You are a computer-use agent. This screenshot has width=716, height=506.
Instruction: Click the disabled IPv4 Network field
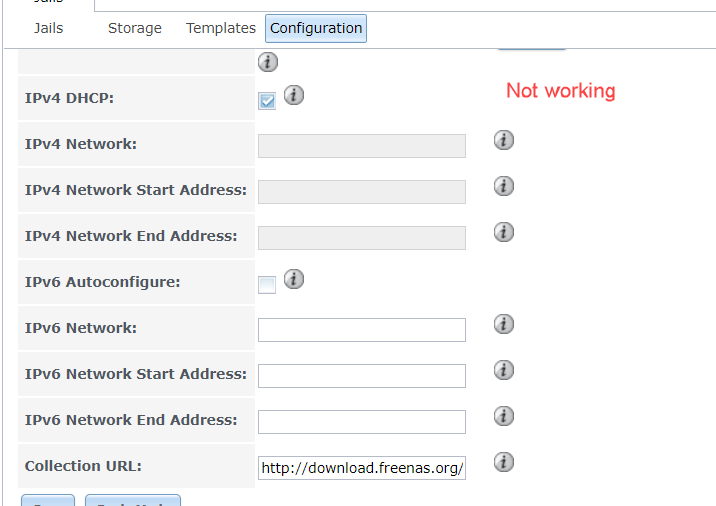[362, 146]
